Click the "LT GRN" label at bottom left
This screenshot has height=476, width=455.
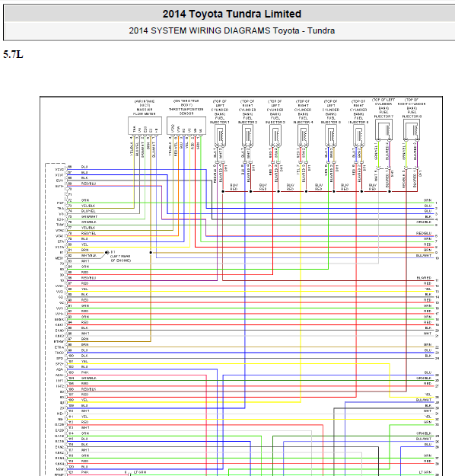click(140, 472)
